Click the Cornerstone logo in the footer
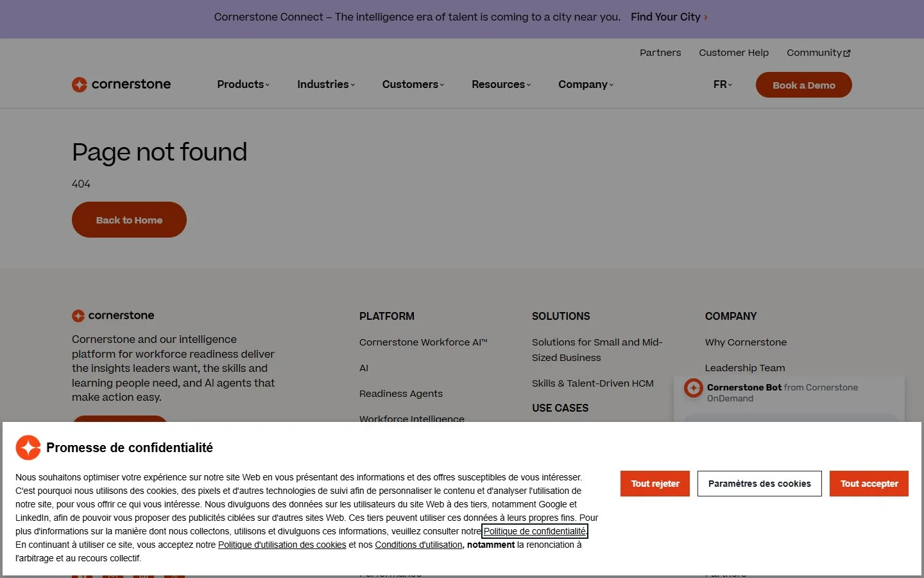 click(x=113, y=315)
